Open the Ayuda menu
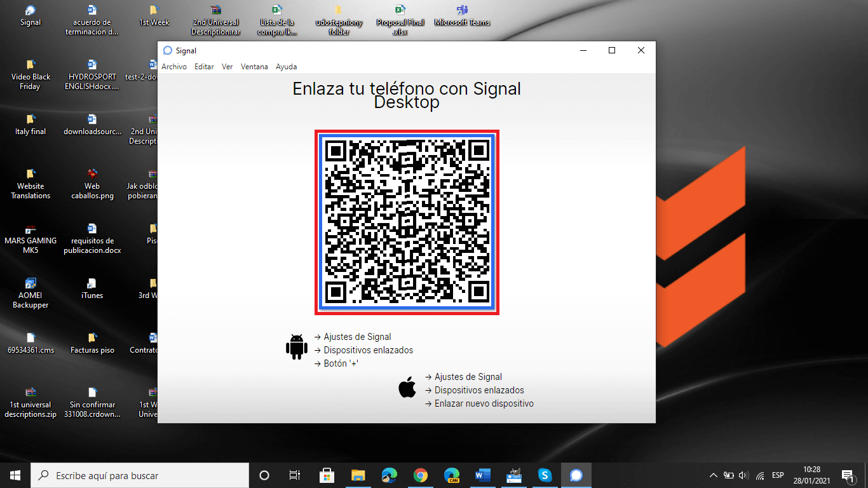 coord(286,67)
